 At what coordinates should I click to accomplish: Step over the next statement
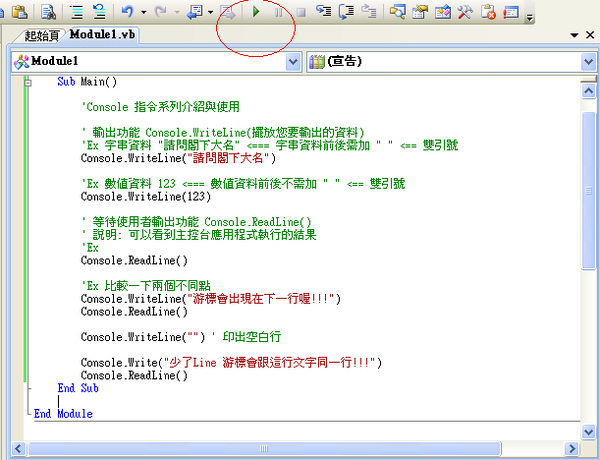[x=346, y=12]
